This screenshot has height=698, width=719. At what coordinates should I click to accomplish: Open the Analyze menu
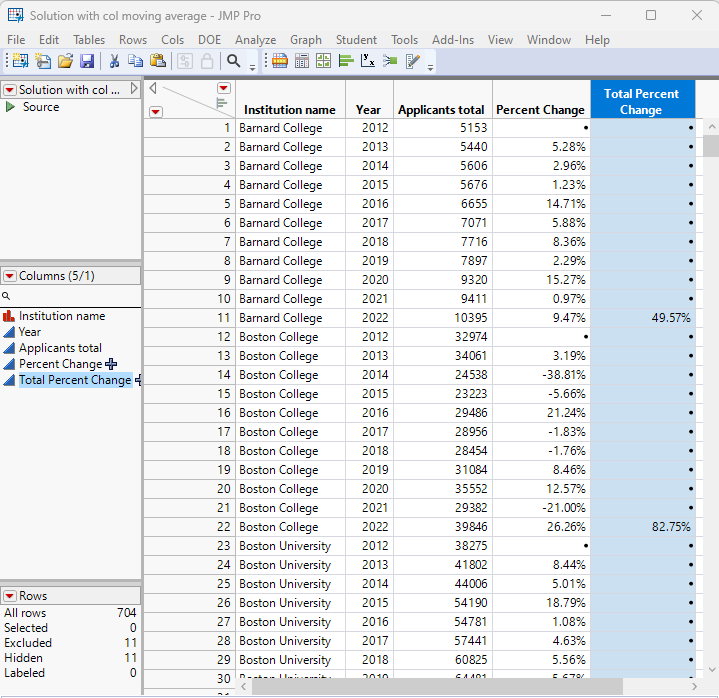coord(255,40)
